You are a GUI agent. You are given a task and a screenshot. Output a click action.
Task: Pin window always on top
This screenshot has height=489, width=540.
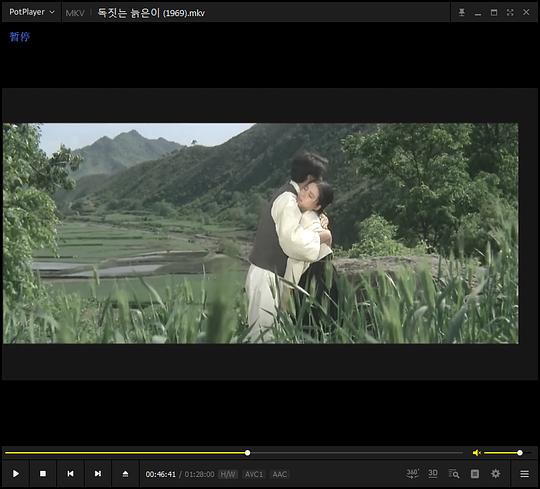461,12
